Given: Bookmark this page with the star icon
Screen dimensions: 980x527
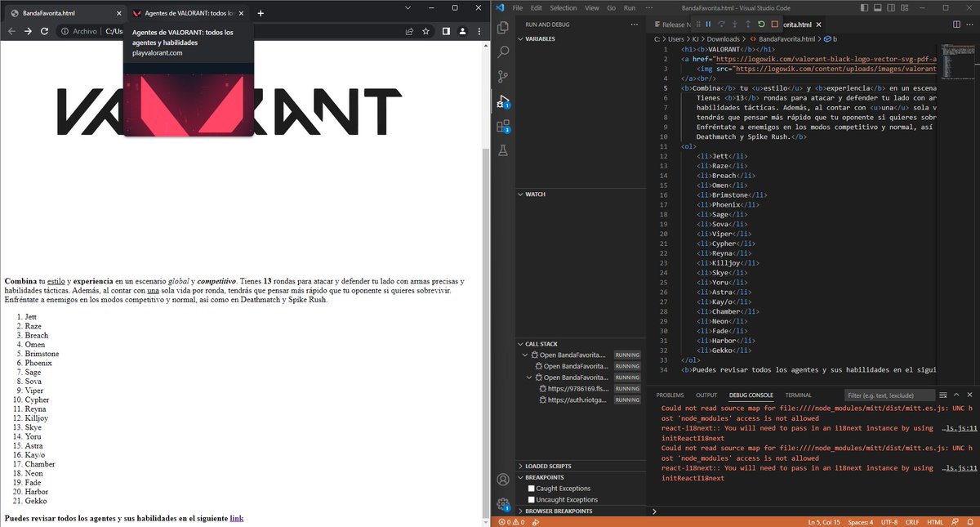Looking at the screenshot, I should click(425, 31).
